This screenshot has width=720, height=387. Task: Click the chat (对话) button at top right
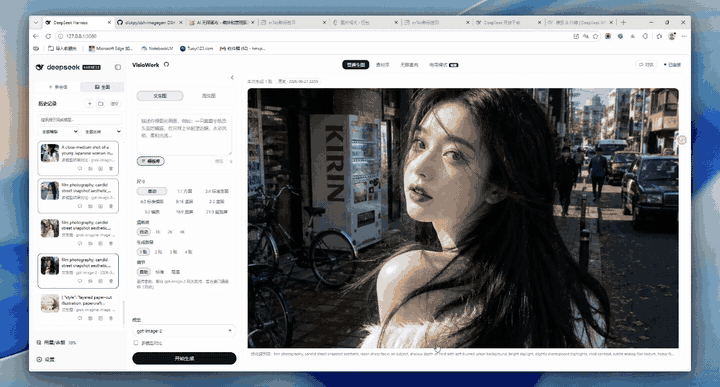tap(647, 65)
